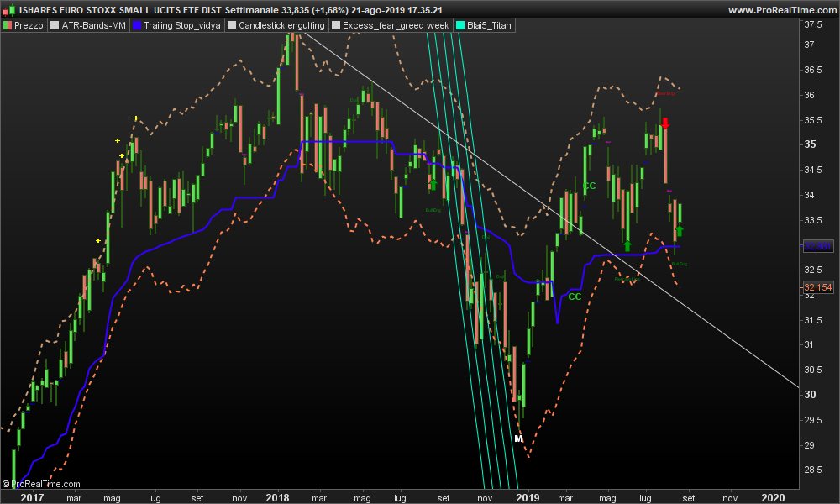Click the Settimanale timeframe text in title

point(251,9)
